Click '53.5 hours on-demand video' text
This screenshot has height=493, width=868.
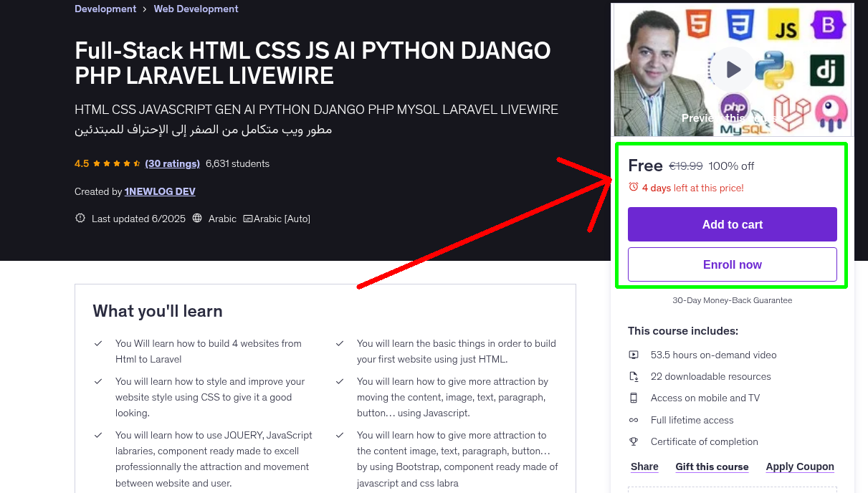click(713, 355)
